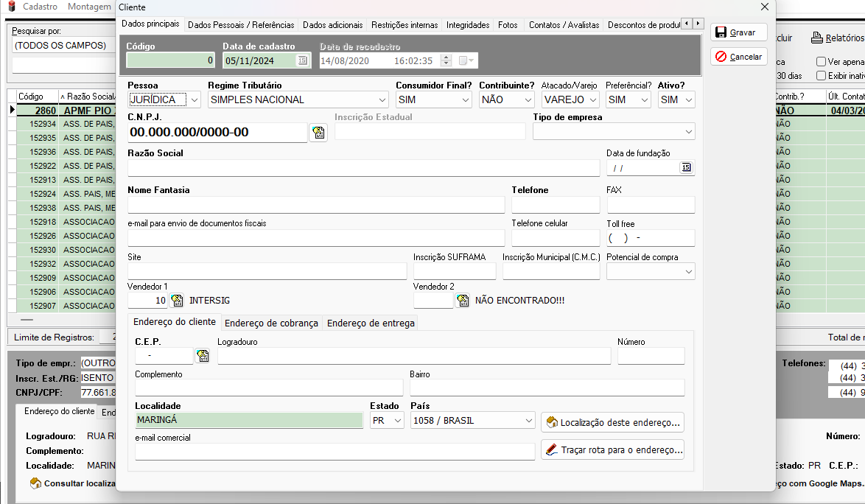Screen dimensions: 865x504
Task: Sort by Razão Social column header
Action: point(88,97)
